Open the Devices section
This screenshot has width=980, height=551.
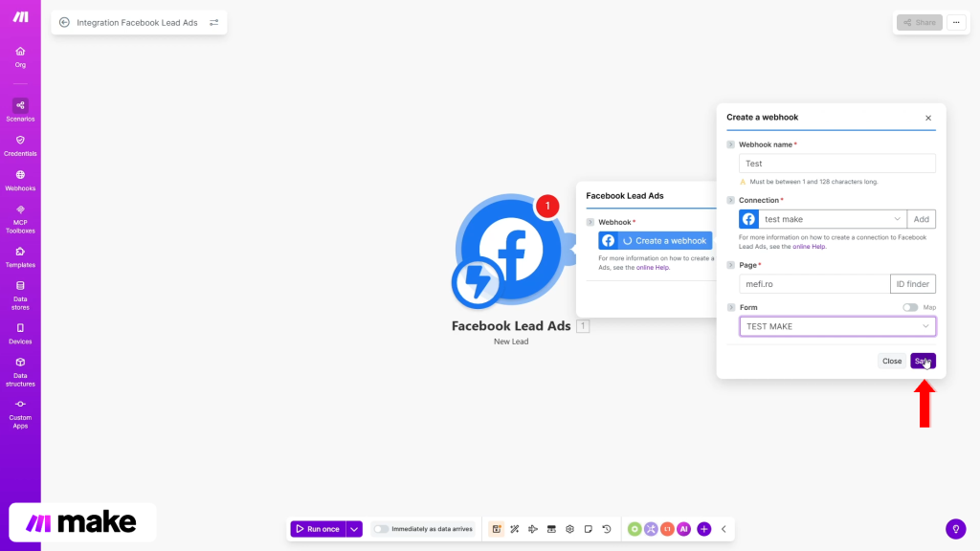point(20,334)
